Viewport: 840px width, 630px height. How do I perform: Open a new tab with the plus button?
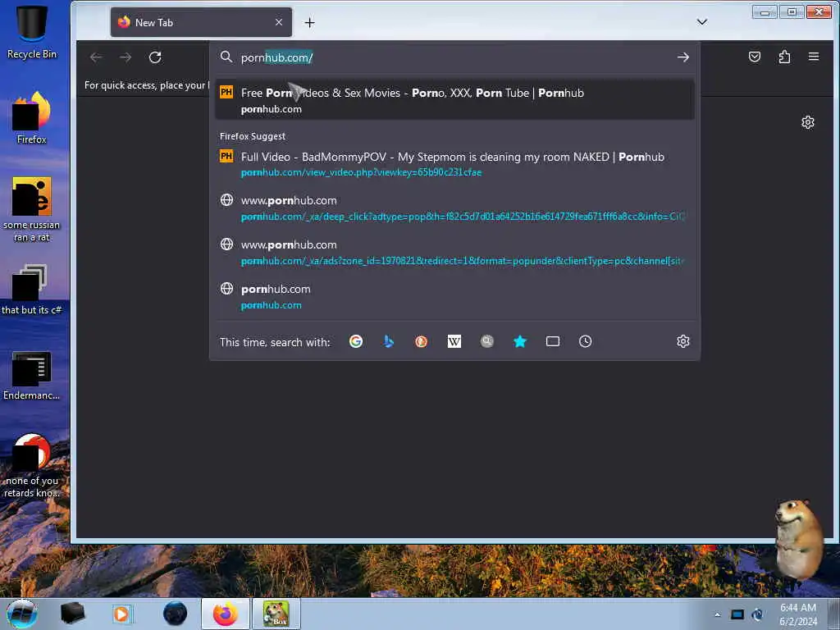point(309,22)
